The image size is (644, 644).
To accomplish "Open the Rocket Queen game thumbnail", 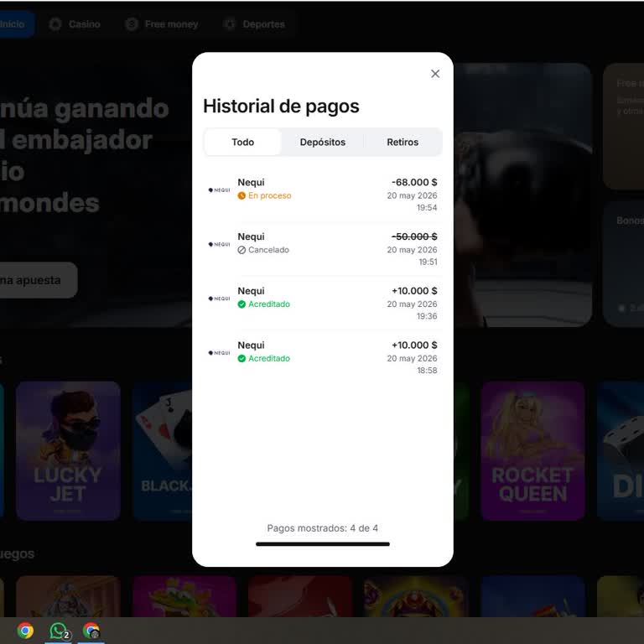I will pyautogui.click(x=532, y=450).
